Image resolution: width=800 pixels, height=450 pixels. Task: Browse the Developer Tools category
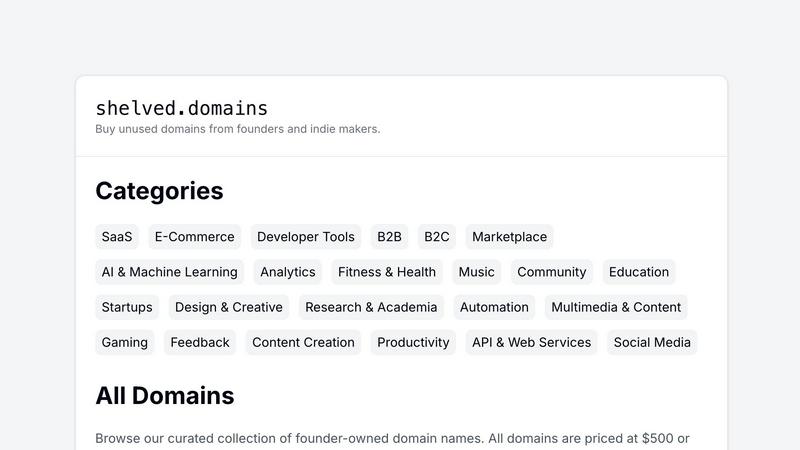pyautogui.click(x=306, y=237)
